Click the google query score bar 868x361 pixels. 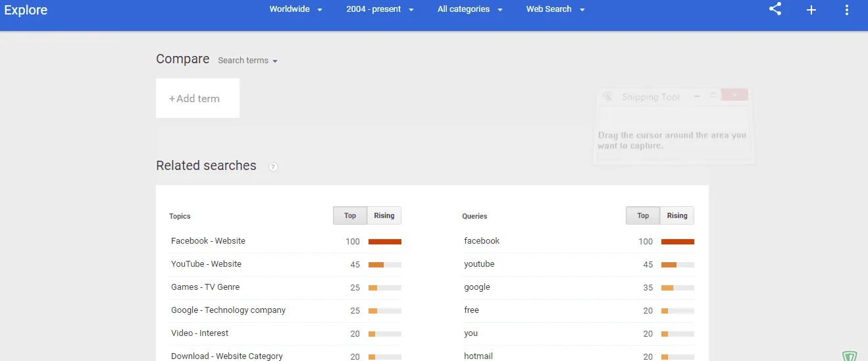pos(678,288)
